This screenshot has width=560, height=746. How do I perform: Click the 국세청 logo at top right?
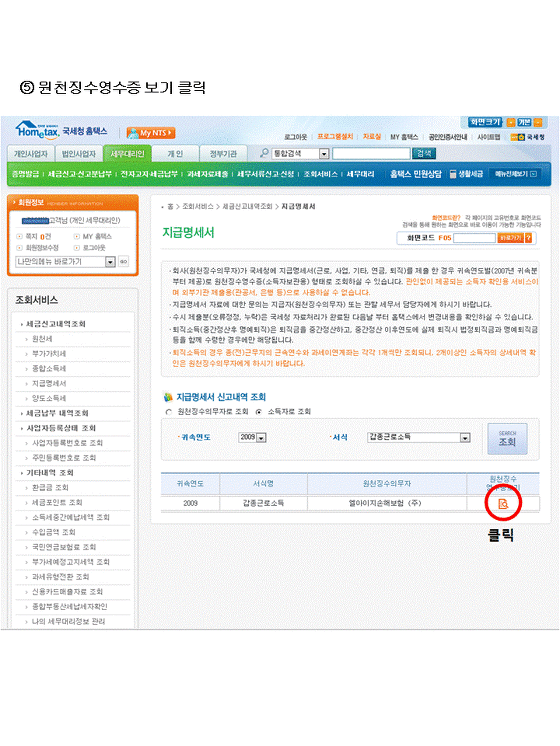tap(528, 137)
